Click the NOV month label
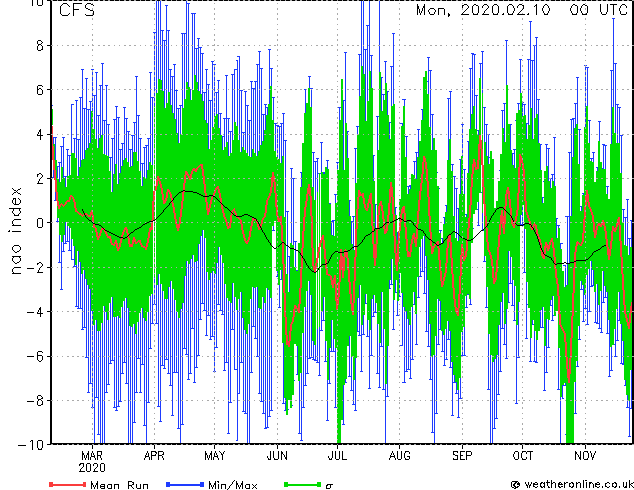This screenshot has width=634, height=490. click(x=585, y=456)
